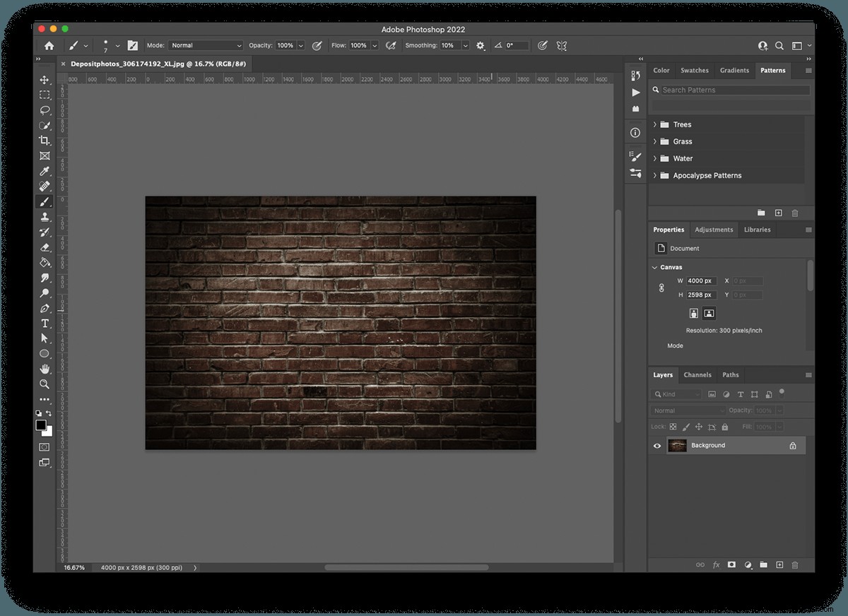Open the brush Mode dropdown

click(x=205, y=45)
